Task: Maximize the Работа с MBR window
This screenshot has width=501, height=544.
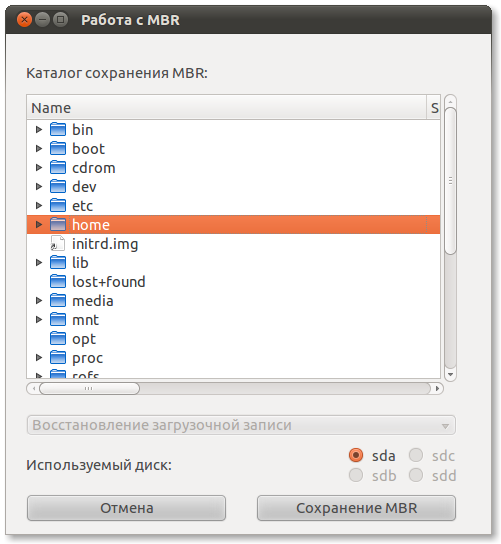Action: point(60,20)
